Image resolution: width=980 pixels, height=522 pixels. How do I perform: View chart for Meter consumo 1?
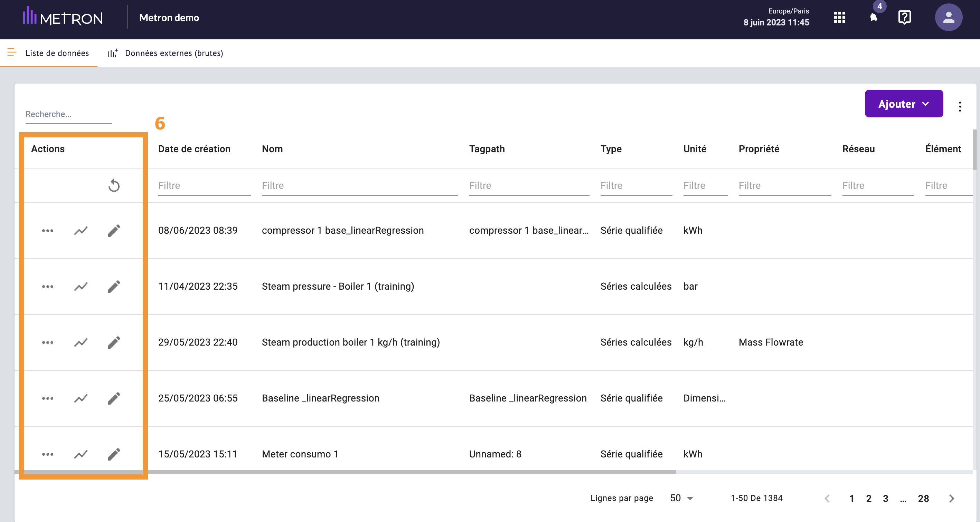coord(81,454)
